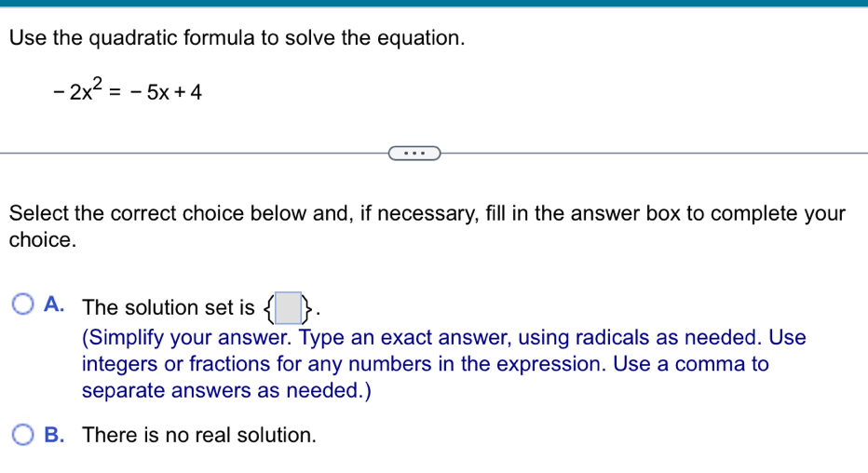Click 'Select the correct choice below' instruction
868x473 pixels.
coord(427,213)
